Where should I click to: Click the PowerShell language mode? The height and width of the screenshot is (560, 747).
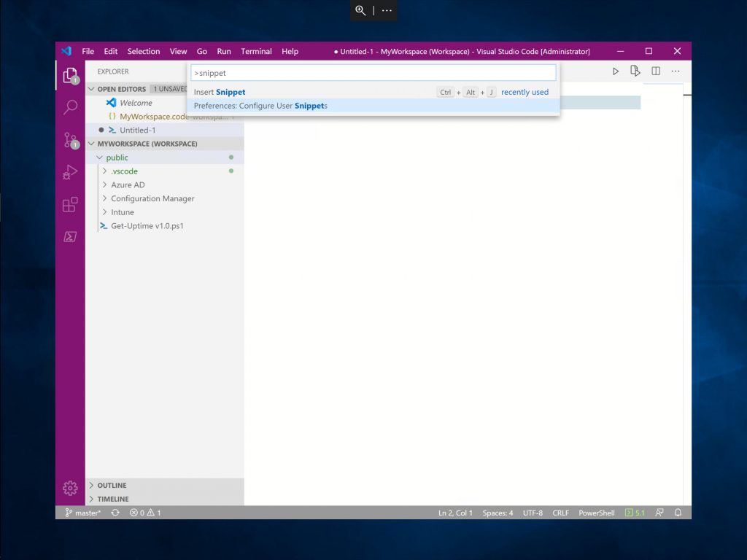point(597,513)
